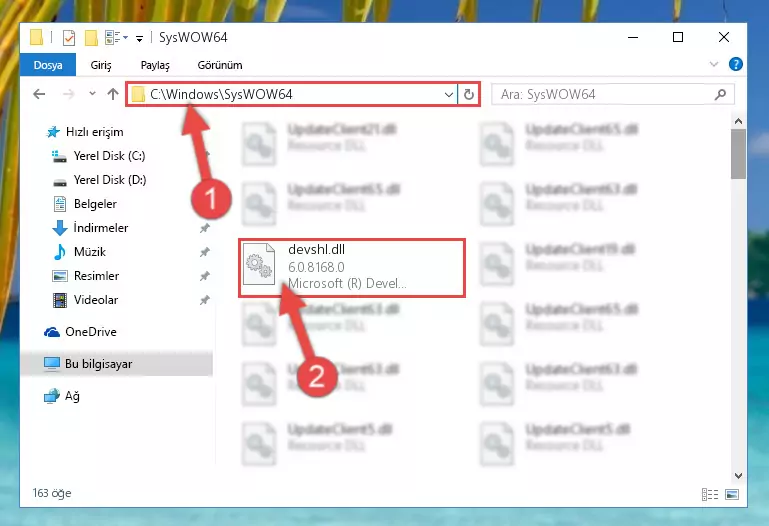Open the Videolar folder
The height and width of the screenshot is (526, 769).
point(96,300)
